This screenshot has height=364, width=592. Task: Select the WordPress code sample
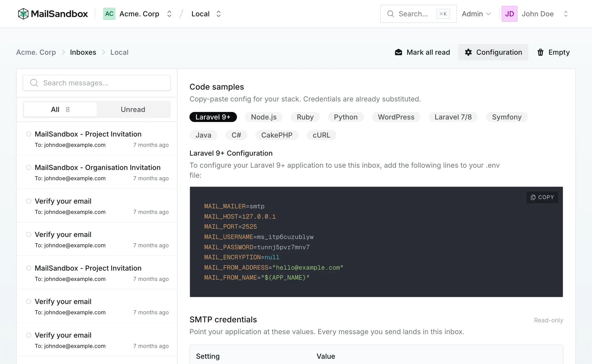point(396,117)
